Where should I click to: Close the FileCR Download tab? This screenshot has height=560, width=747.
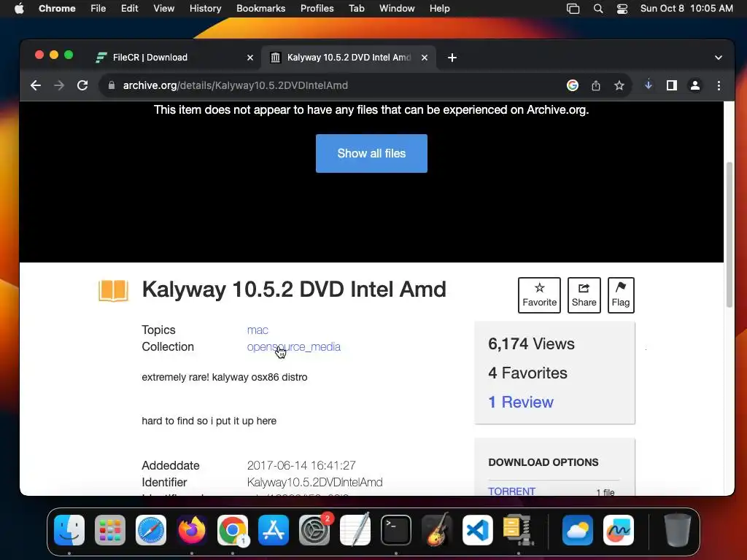[x=250, y=58]
